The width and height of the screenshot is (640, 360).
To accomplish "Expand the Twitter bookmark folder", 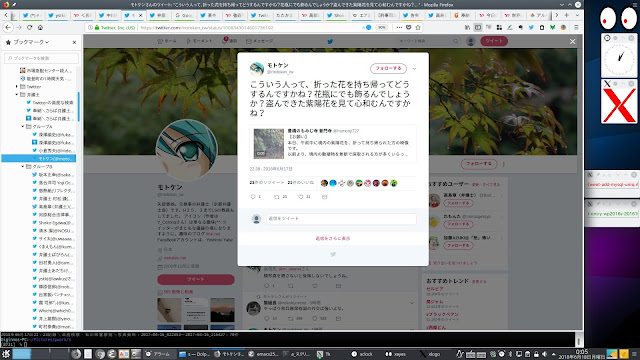I will tap(17, 87).
